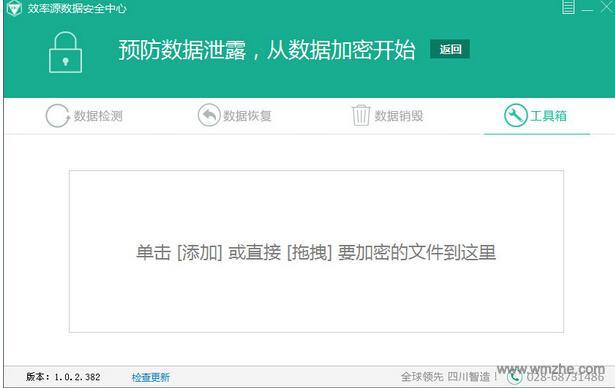Click the version text 1.0.2.382
The height and width of the screenshot is (388, 615).
point(64,377)
